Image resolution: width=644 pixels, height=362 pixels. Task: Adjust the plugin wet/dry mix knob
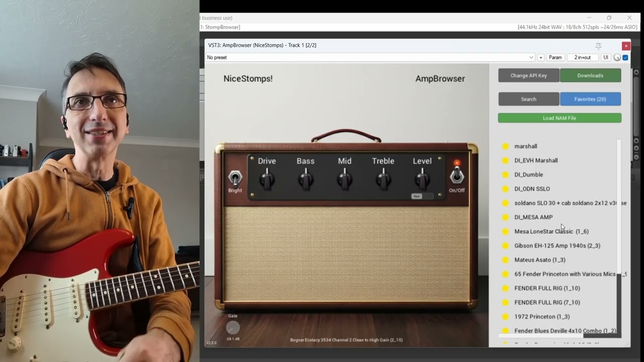coord(617,57)
